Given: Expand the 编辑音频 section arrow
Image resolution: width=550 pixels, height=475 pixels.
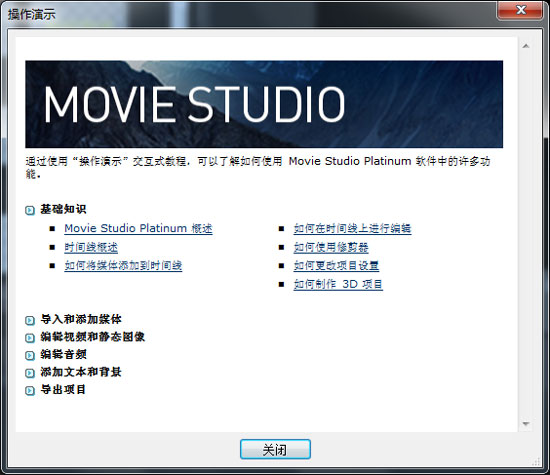Looking at the screenshot, I should click(30, 355).
